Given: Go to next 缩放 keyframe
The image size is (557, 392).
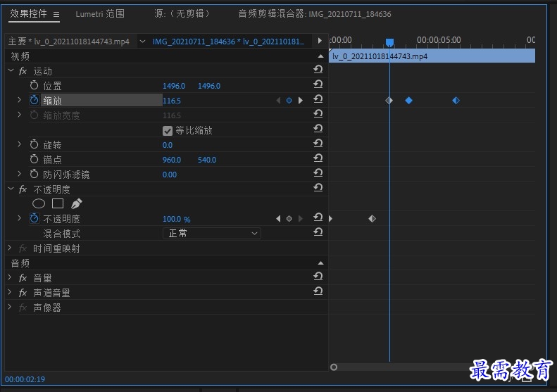Looking at the screenshot, I should (x=301, y=101).
